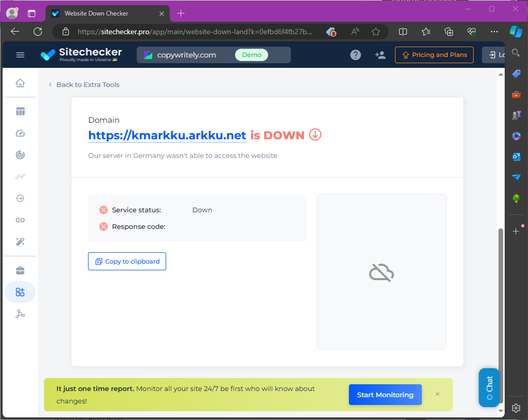
Task: Click Pricing and Plans button
Action: pos(434,55)
